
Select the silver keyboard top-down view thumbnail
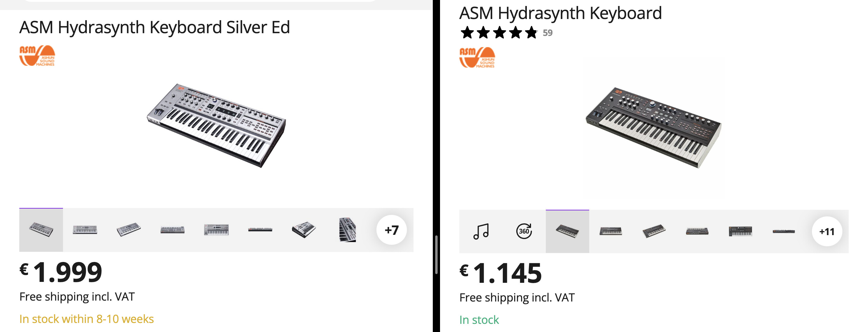[x=216, y=230]
